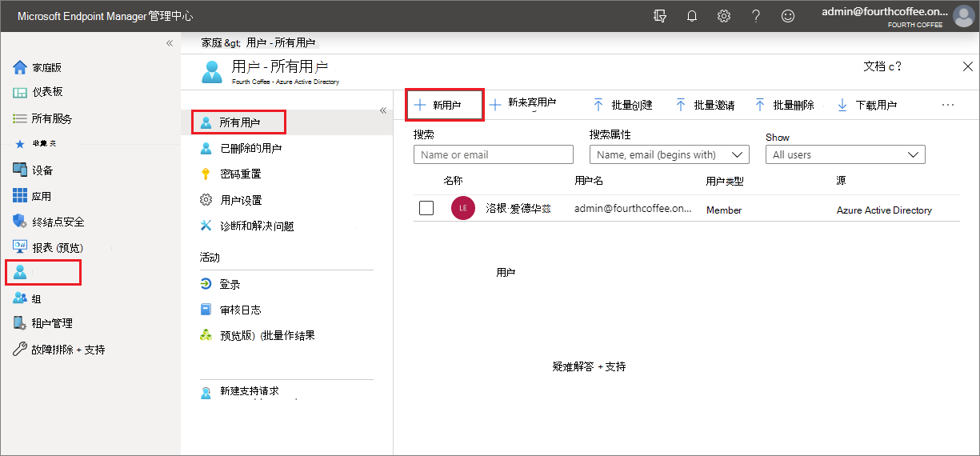
Task: Open user 洛根·爱德华兹
Action: [x=518, y=208]
